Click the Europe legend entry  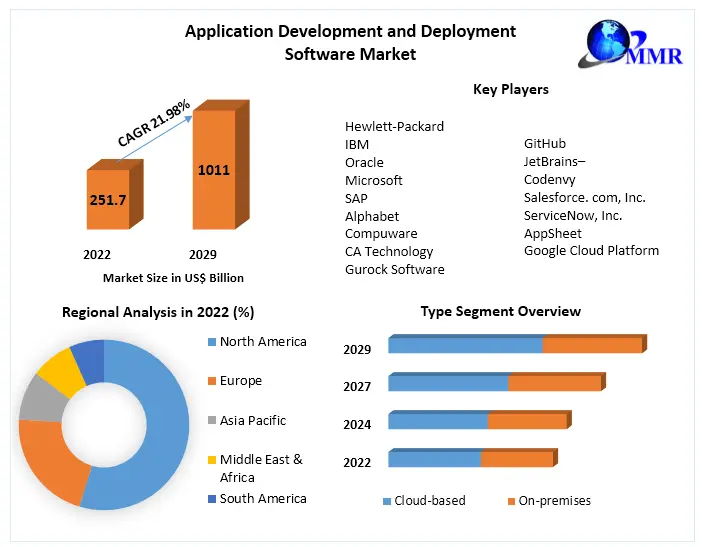click(x=240, y=381)
